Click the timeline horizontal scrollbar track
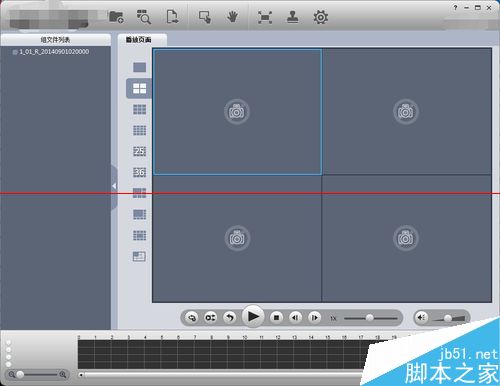This screenshot has width=500, height=386. (x=223, y=375)
